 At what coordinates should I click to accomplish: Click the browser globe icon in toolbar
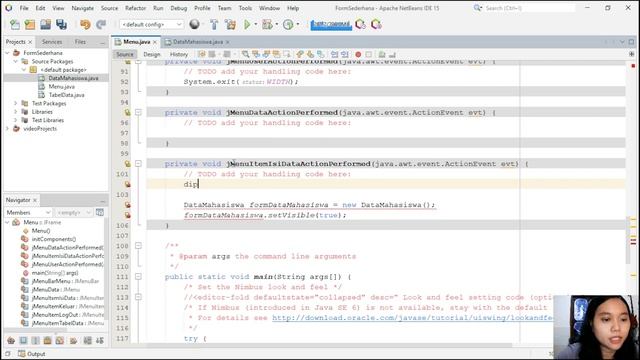195,24
